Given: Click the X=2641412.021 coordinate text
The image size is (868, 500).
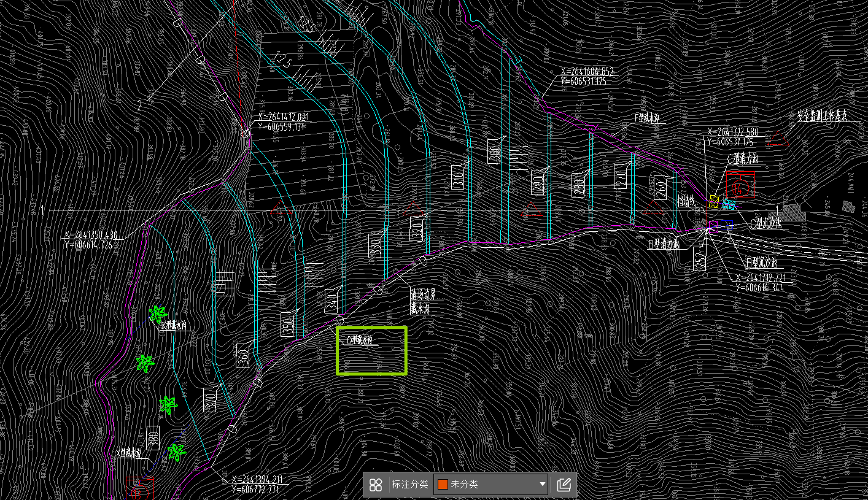Looking at the screenshot, I should point(284,117).
